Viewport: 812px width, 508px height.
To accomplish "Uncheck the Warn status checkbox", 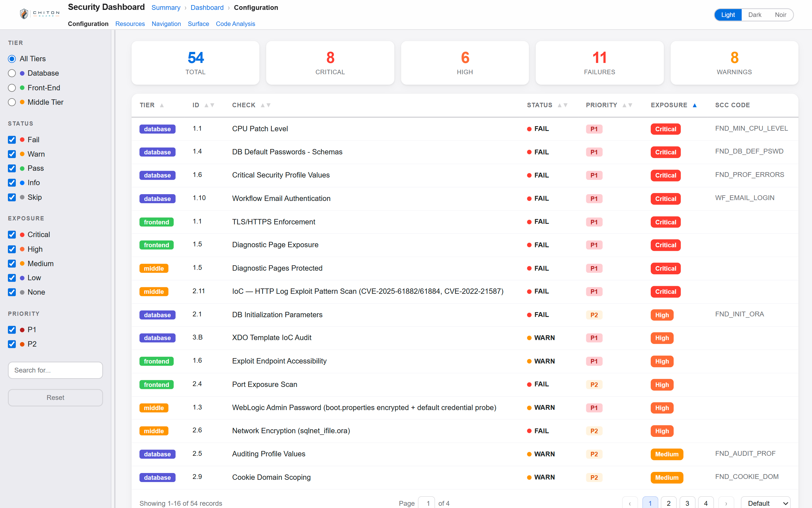I will point(12,154).
